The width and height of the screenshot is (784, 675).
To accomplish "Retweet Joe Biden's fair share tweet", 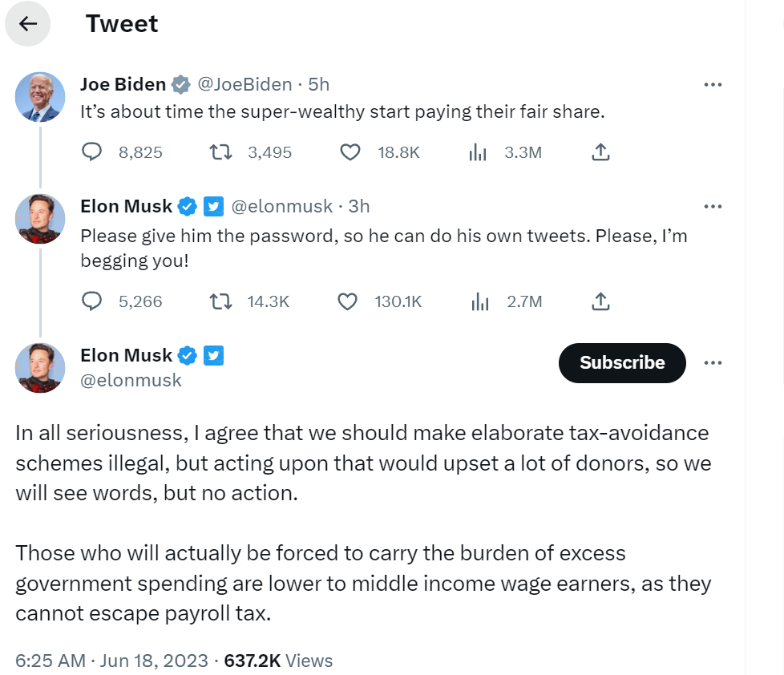I will click(220, 152).
